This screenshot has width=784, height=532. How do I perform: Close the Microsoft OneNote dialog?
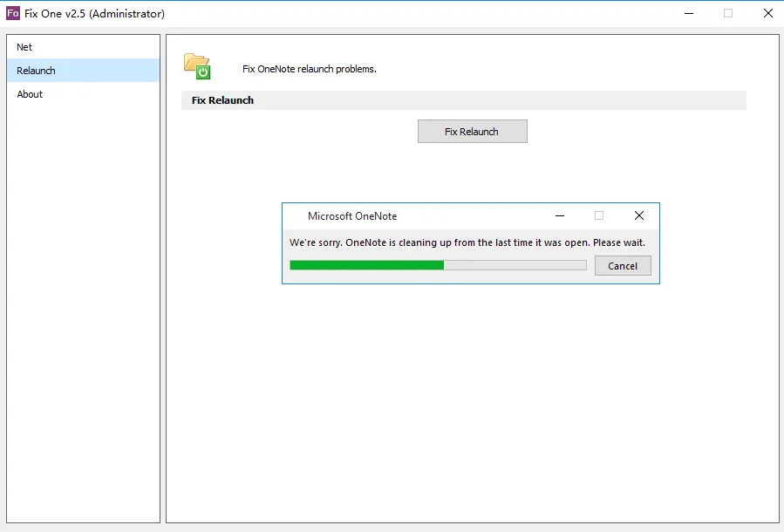(x=639, y=215)
